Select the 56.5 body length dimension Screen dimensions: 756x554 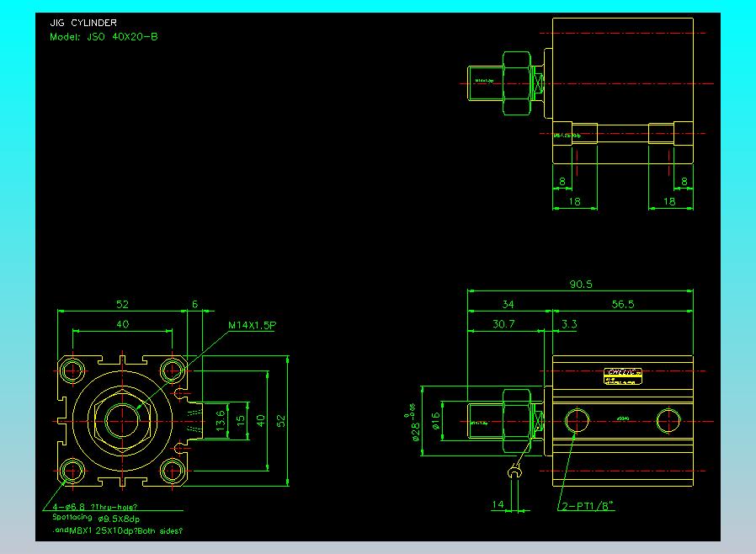pyautogui.click(x=622, y=304)
